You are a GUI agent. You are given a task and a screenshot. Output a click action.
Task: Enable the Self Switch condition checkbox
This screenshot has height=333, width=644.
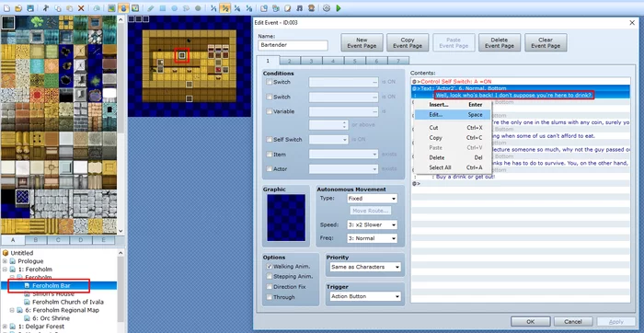pos(270,140)
